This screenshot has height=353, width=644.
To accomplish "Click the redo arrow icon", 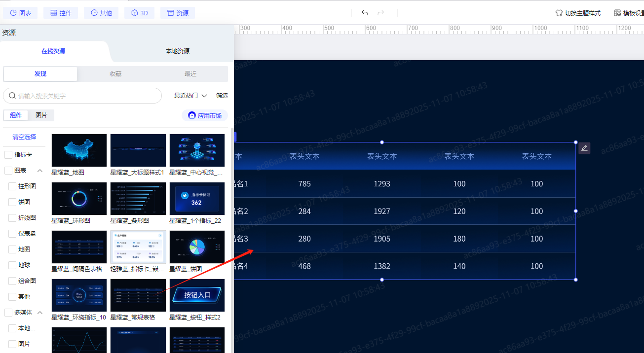I will pyautogui.click(x=380, y=13).
